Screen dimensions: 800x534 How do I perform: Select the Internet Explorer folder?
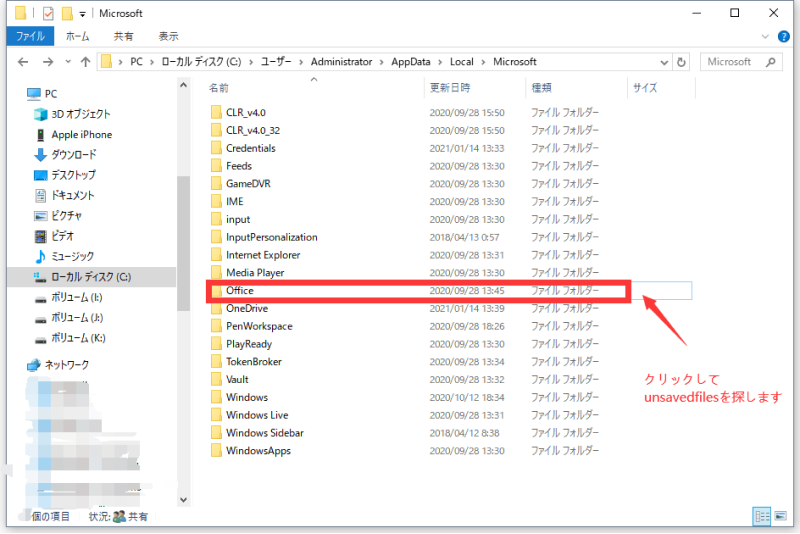263,255
